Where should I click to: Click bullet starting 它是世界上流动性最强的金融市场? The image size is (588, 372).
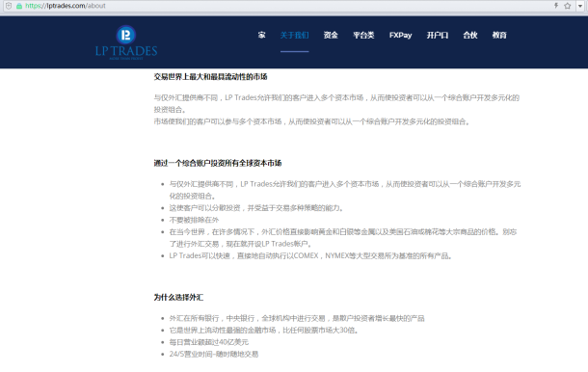click(263, 330)
